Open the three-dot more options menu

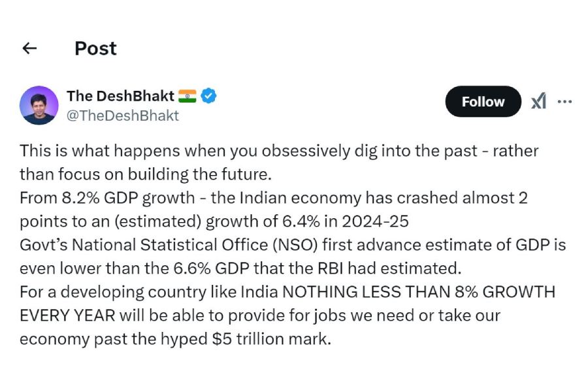click(565, 101)
